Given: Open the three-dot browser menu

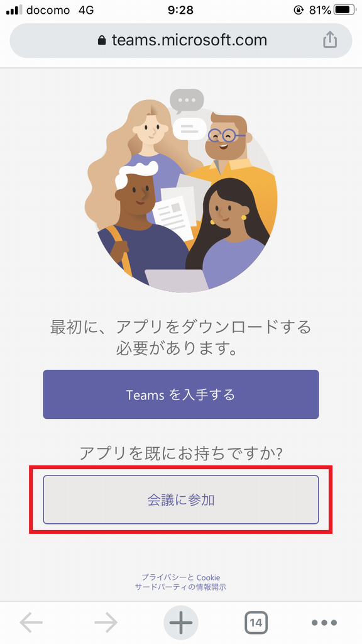Looking at the screenshot, I should (x=324, y=623).
